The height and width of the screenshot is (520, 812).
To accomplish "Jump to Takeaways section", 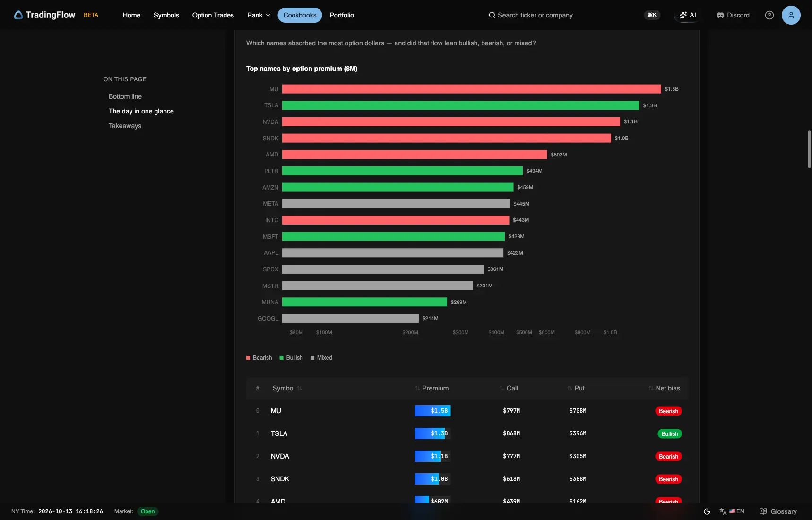I will tap(125, 126).
